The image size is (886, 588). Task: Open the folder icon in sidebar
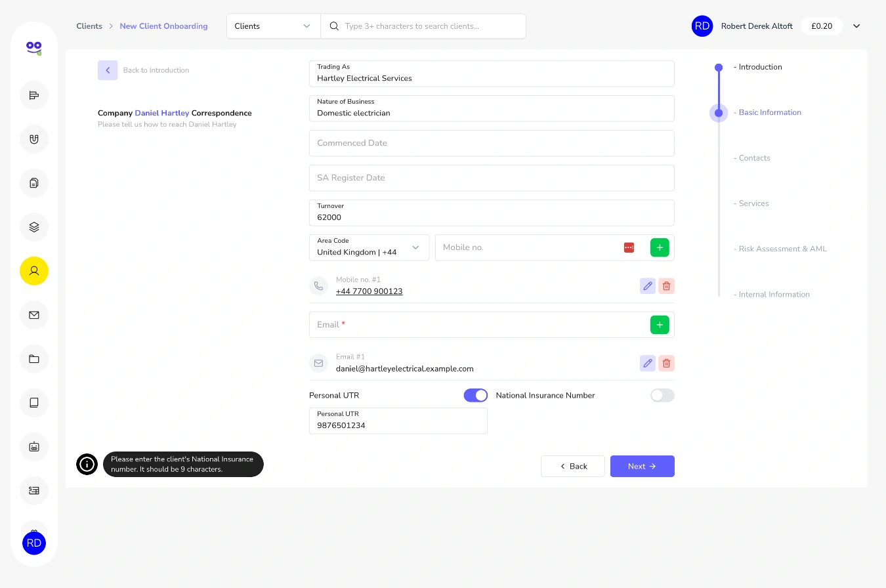click(34, 359)
